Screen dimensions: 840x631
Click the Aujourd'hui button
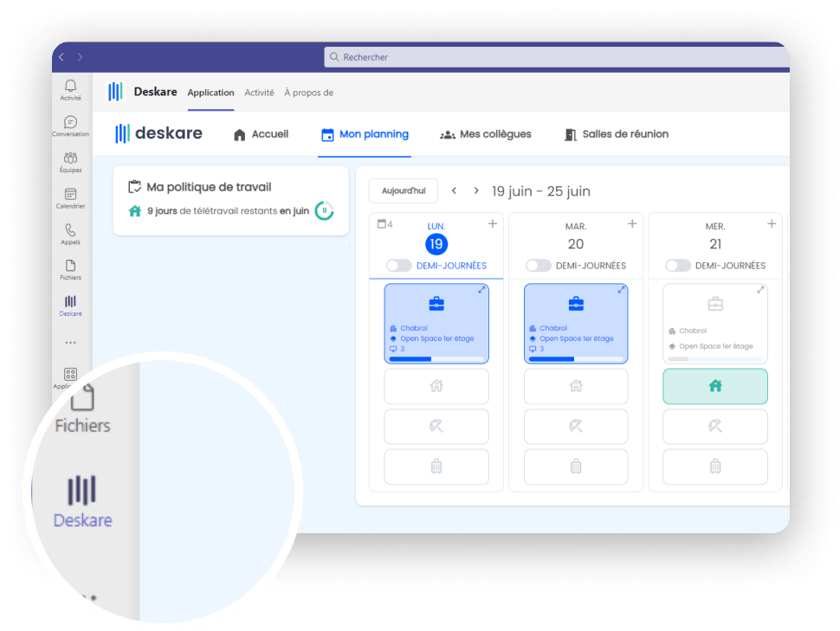click(404, 190)
